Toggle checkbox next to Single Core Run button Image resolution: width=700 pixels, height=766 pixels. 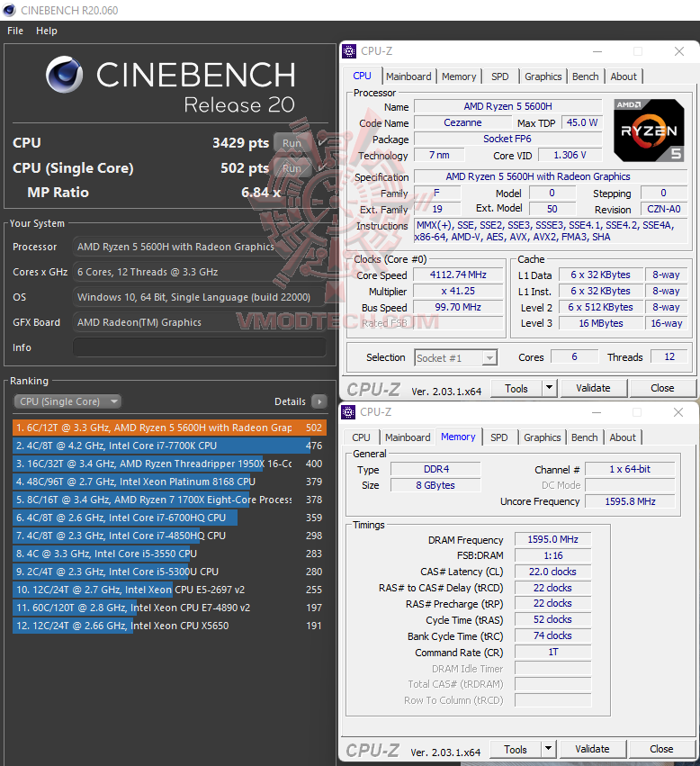tap(322, 168)
